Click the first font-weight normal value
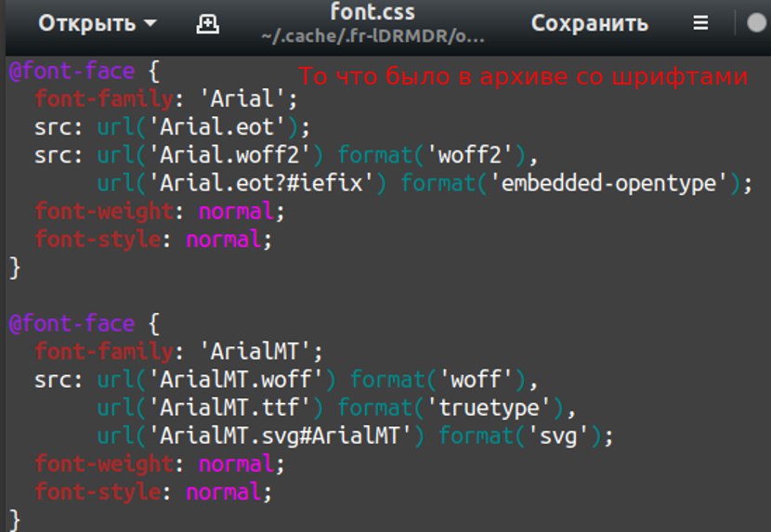This screenshot has width=771, height=532. (x=236, y=211)
